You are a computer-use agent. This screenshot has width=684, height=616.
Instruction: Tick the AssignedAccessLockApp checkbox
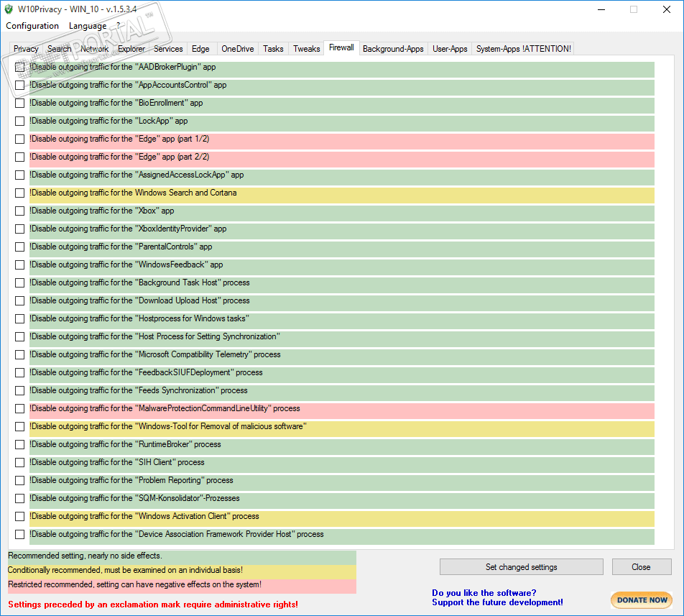(x=19, y=175)
